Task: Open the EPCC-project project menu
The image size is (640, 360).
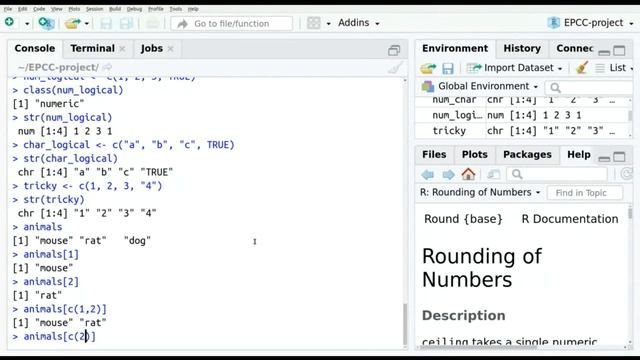Action: [x=590, y=23]
